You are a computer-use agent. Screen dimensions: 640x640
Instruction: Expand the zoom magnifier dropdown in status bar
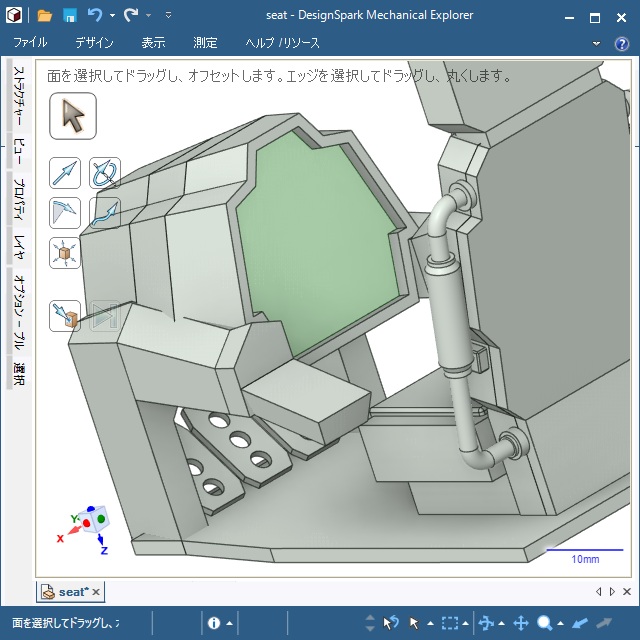point(560,623)
